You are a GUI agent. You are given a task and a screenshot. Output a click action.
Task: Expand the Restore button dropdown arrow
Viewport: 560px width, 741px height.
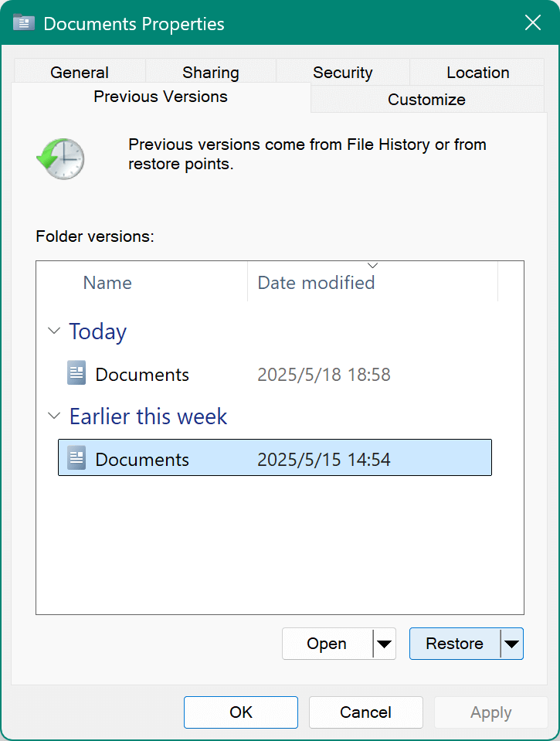tap(512, 644)
